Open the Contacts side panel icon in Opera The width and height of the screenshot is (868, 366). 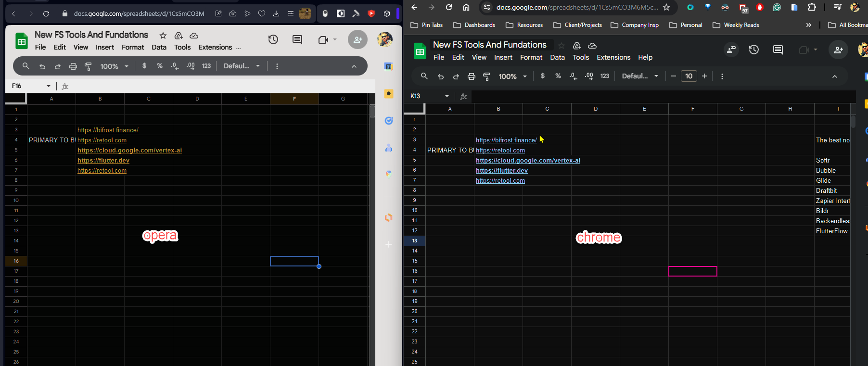tap(389, 148)
